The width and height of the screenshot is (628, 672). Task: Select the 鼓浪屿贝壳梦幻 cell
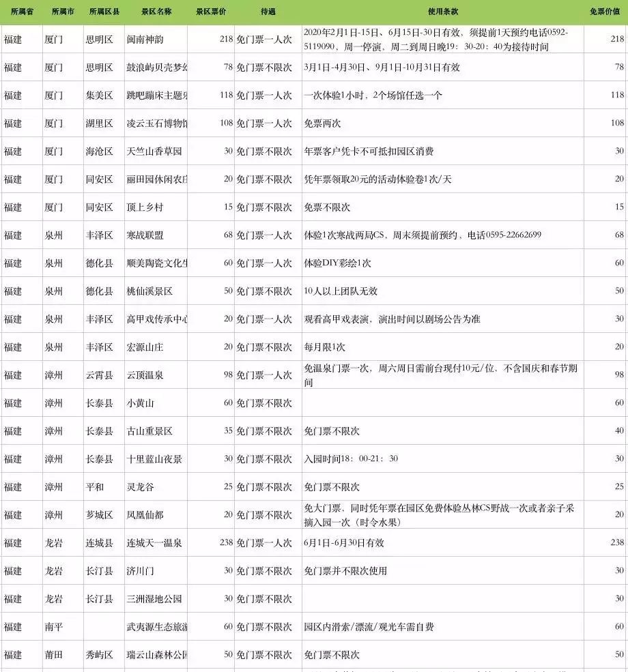click(157, 68)
